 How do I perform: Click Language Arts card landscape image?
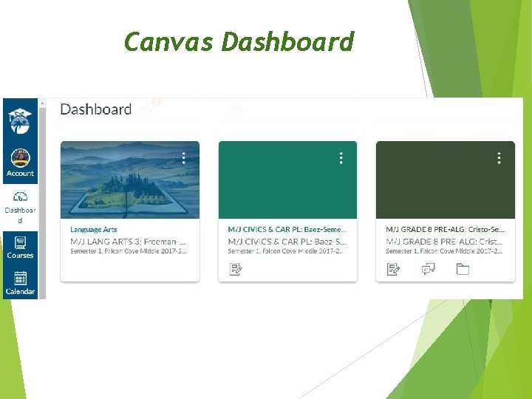[x=130, y=180]
